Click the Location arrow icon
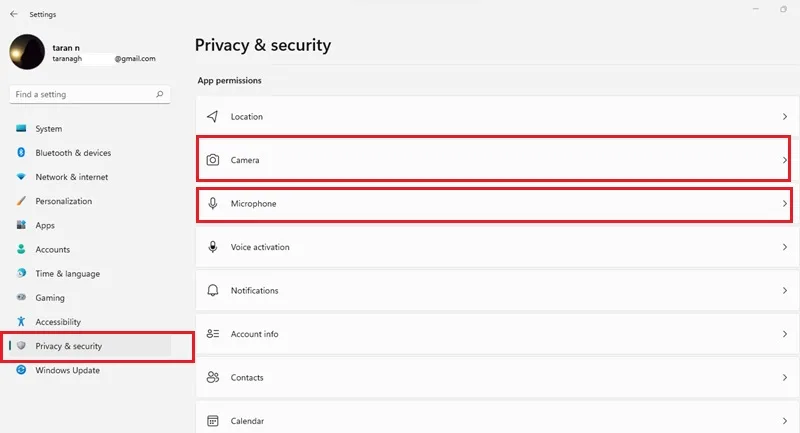Viewport: 800px width, 433px height. pyautogui.click(x=213, y=116)
